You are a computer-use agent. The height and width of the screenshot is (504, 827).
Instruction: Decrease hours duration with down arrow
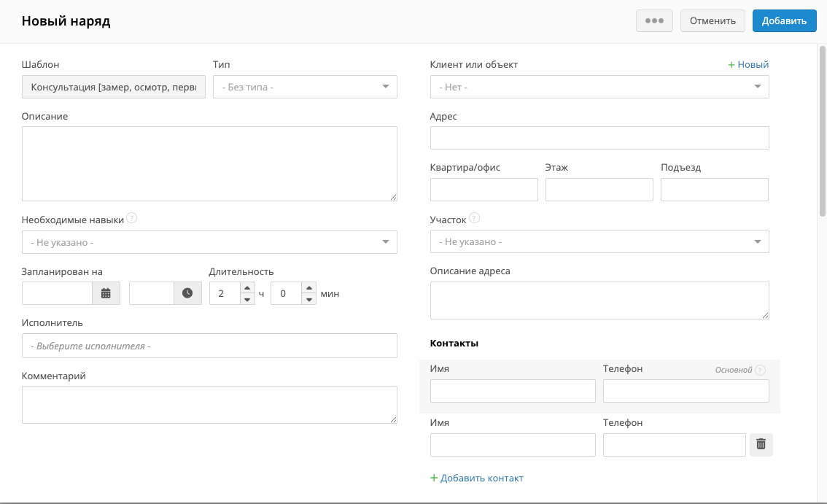247,299
